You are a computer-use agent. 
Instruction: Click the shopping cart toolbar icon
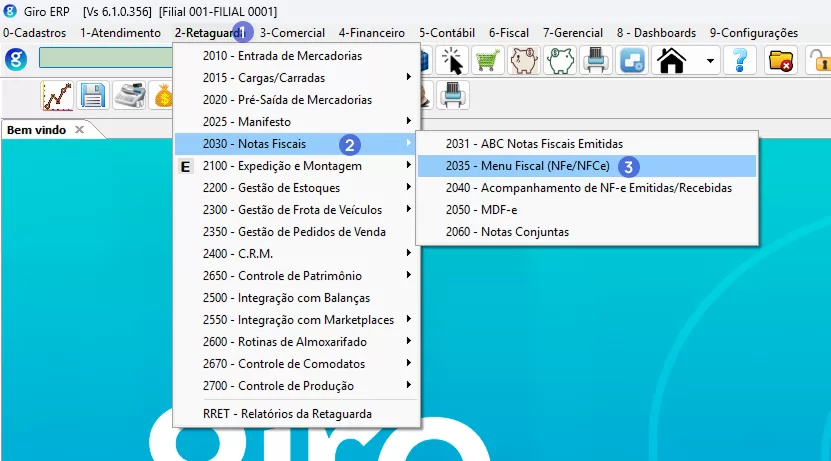[487, 61]
